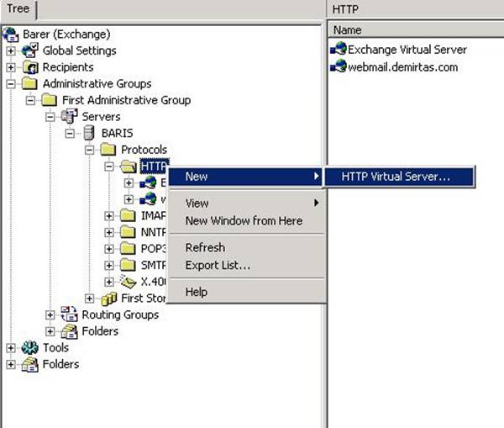504x428 pixels.
Task: Collapse the BARIS server node
Action: [x=70, y=133]
